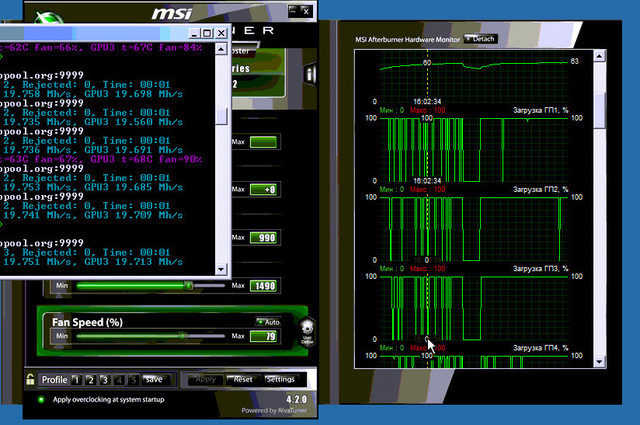Close the console window
Image resolution: width=640 pixels, height=425 pixels.
pos(221,33)
